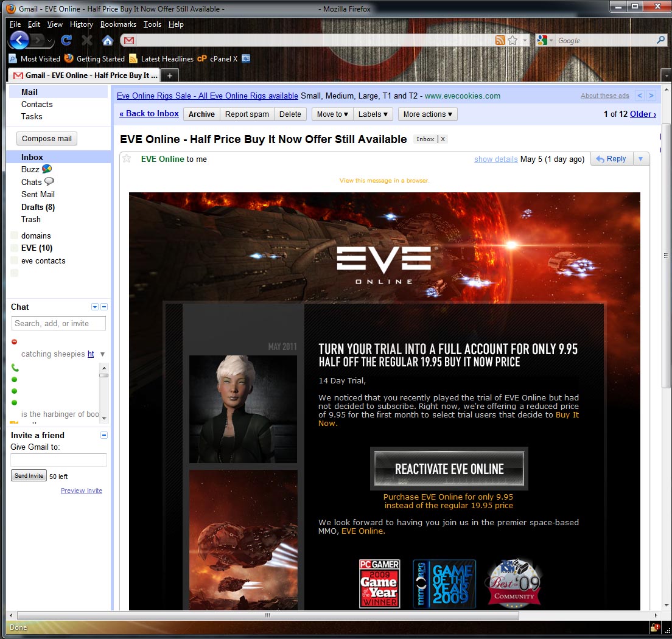
Task: Click Compose mail
Action: [x=47, y=138]
